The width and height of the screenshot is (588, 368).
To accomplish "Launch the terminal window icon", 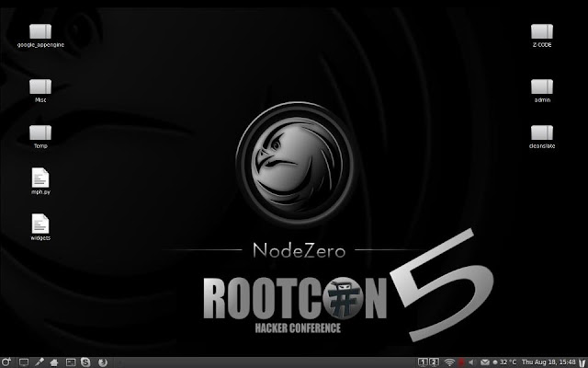I will [x=71, y=362].
